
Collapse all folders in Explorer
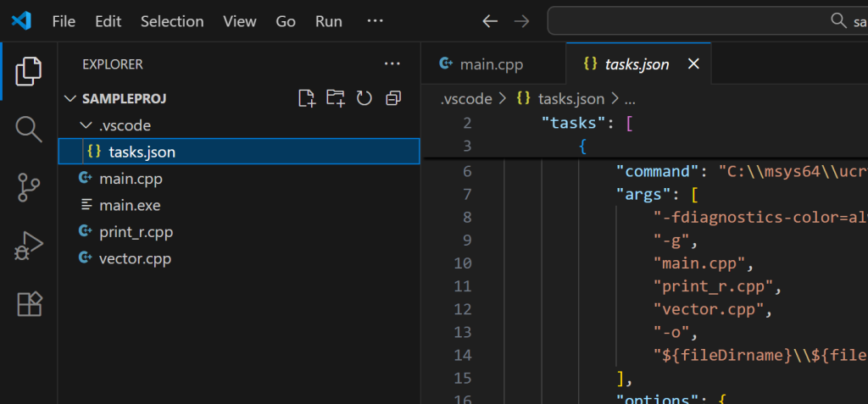tap(393, 98)
